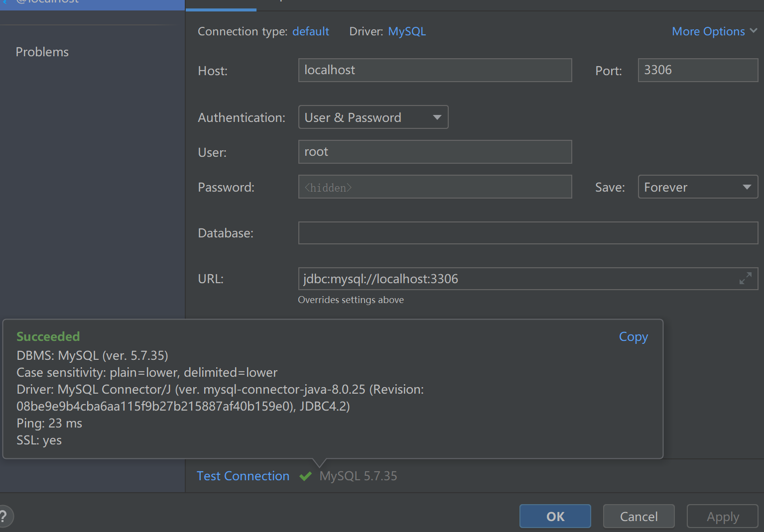Click into the Port field
This screenshot has height=532, width=764.
697,70
